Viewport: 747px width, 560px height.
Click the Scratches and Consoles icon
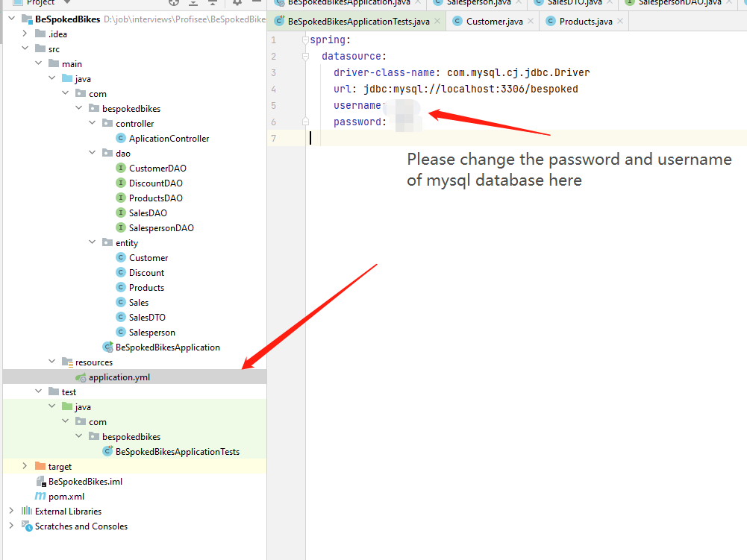click(x=27, y=526)
